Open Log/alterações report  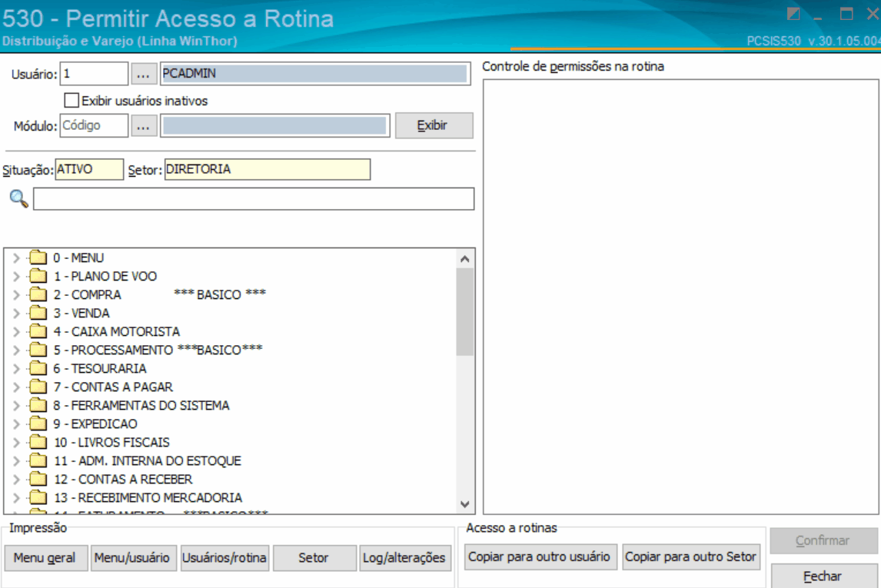(x=404, y=558)
